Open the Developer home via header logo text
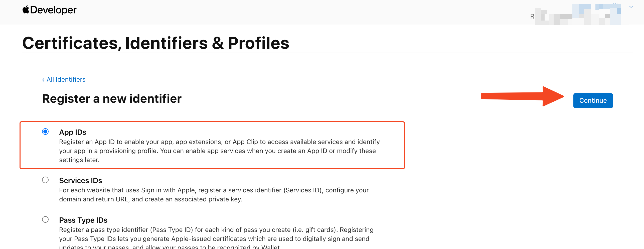644x249 pixels. click(54, 10)
